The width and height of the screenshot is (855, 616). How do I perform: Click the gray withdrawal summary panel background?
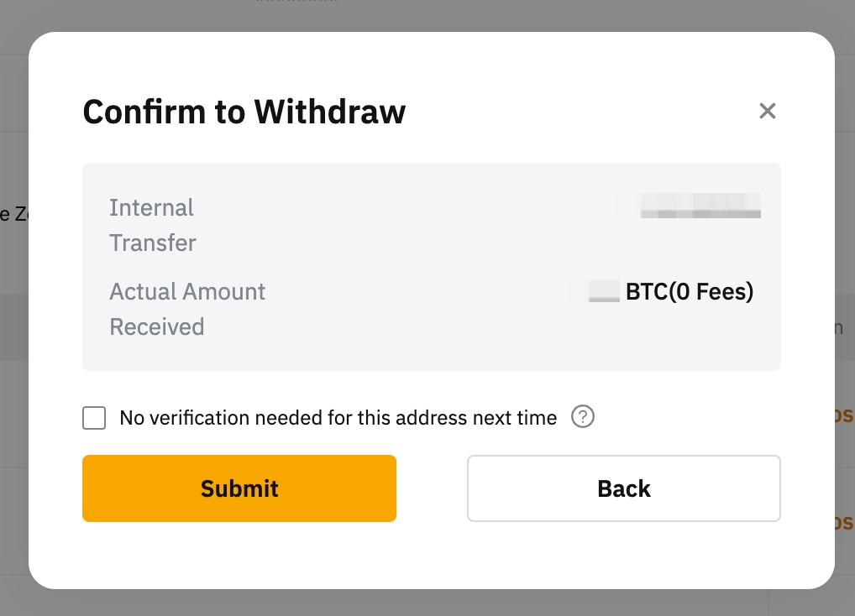point(437,344)
